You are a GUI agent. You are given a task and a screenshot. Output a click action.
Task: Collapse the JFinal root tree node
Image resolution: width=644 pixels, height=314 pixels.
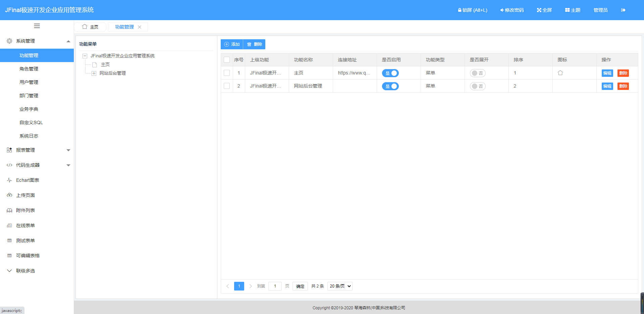click(x=85, y=56)
